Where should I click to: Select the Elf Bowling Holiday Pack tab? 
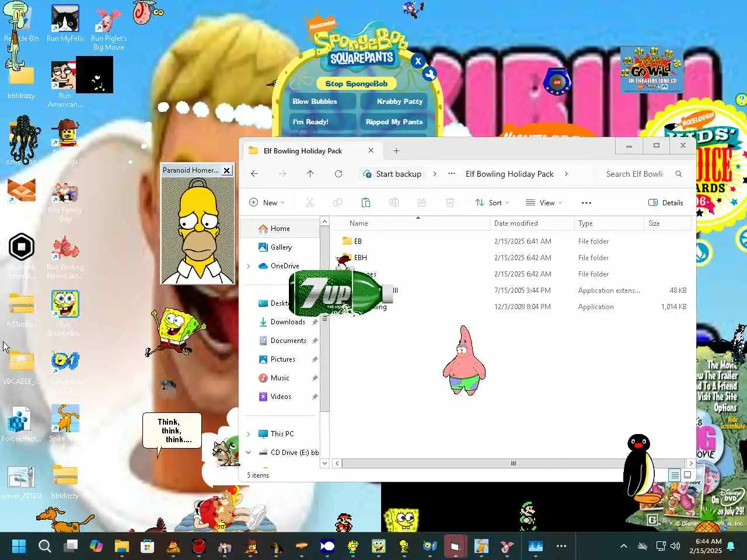[312, 151]
